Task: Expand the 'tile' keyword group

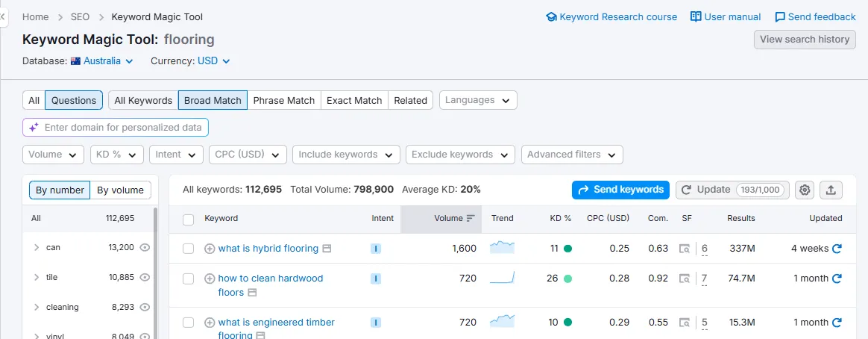Action: coord(37,278)
